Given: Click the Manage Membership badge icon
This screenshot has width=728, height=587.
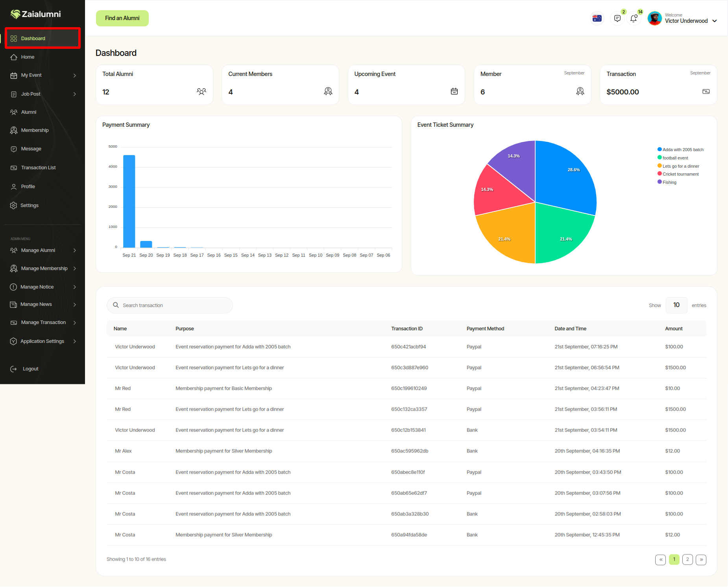Looking at the screenshot, I should point(14,269).
